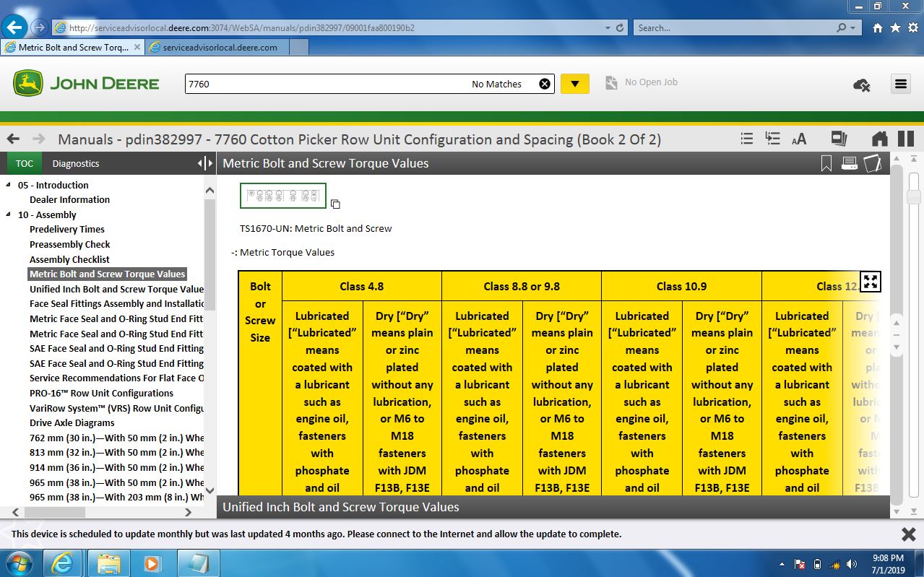The image size is (924, 577).
Task: Open File Explorer from taskbar
Action: tap(108, 563)
